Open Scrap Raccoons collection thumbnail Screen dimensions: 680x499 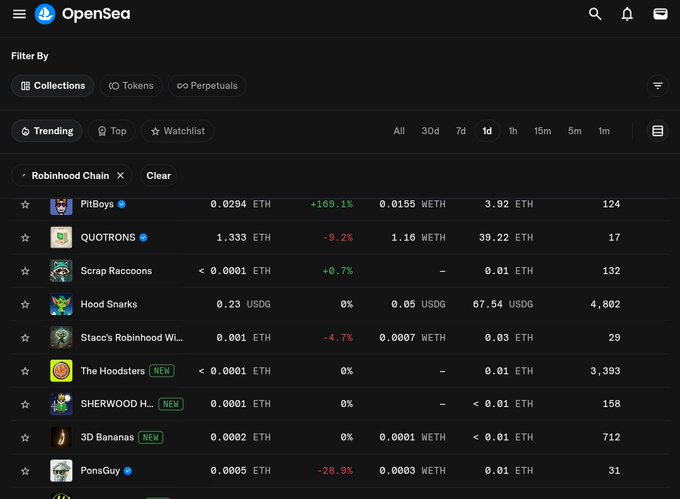tap(61, 271)
